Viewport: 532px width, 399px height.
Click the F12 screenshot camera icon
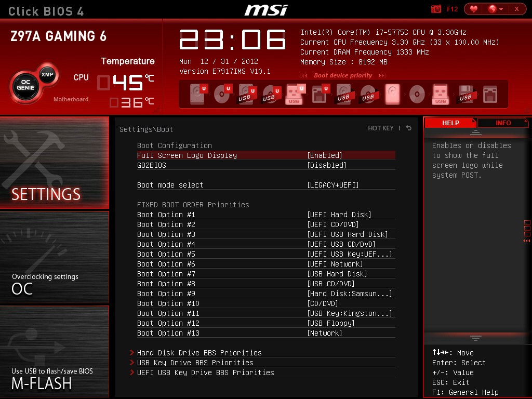(x=436, y=9)
